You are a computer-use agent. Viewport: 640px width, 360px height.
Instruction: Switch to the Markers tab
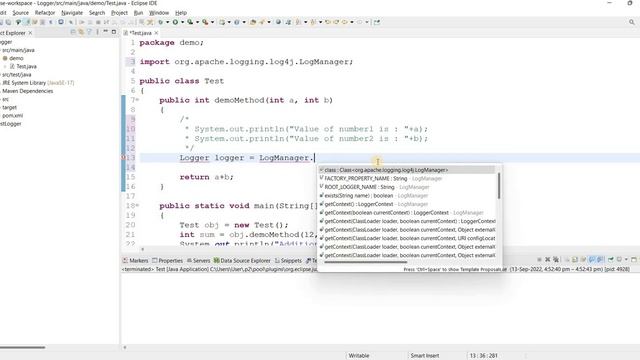[136, 260]
